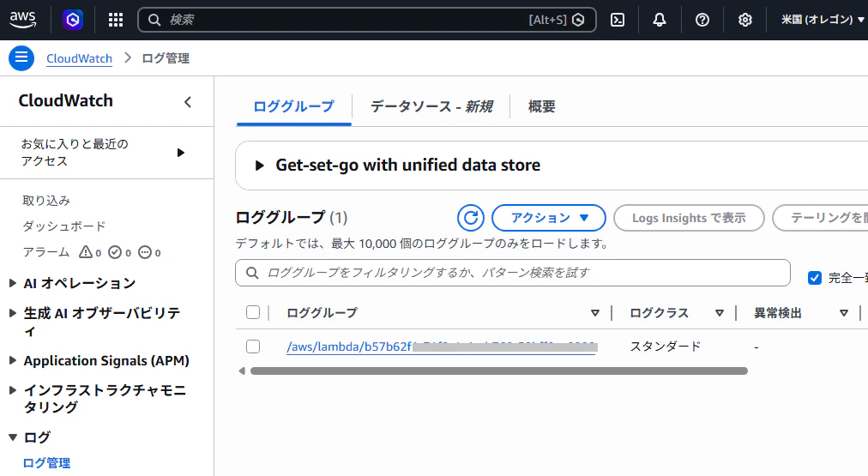
Task: Click the Amazon Q icon inside search bar
Action: (x=578, y=20)
